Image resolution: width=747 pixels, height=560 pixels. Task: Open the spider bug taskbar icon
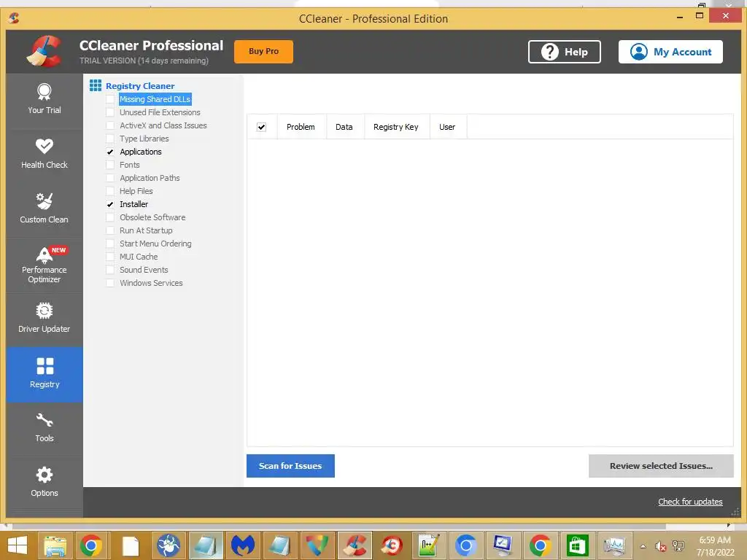tap(169, 545)
